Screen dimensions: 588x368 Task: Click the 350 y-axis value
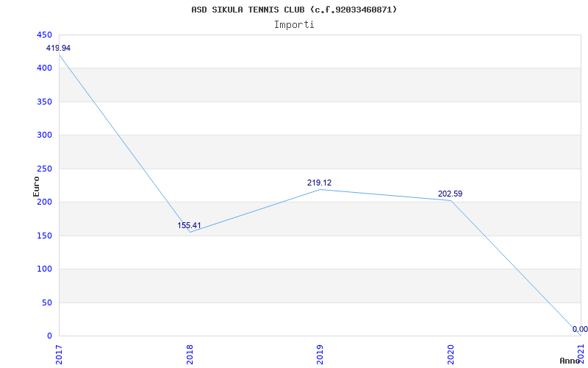point(44,102)
